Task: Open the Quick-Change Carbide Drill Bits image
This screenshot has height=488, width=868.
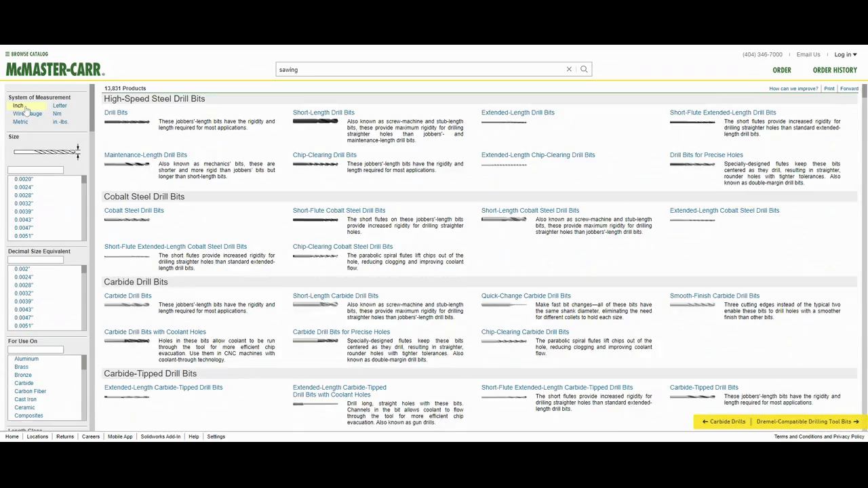Action: click(504, 305)
